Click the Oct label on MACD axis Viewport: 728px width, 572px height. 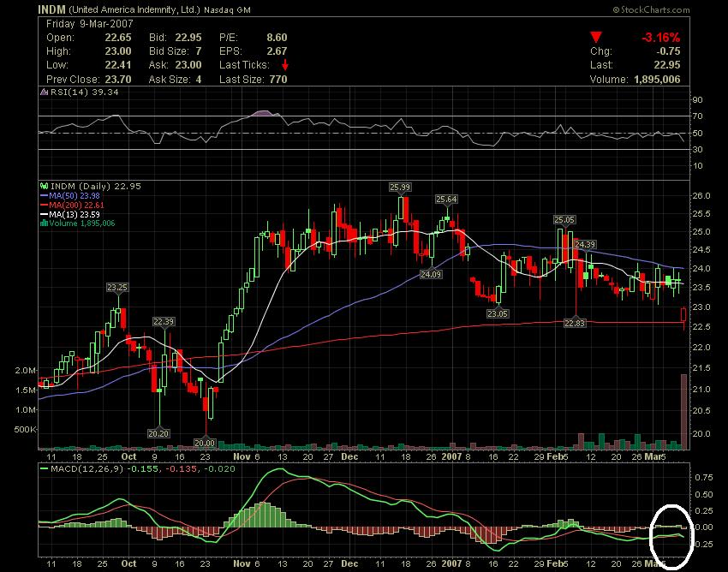point(128,563)
